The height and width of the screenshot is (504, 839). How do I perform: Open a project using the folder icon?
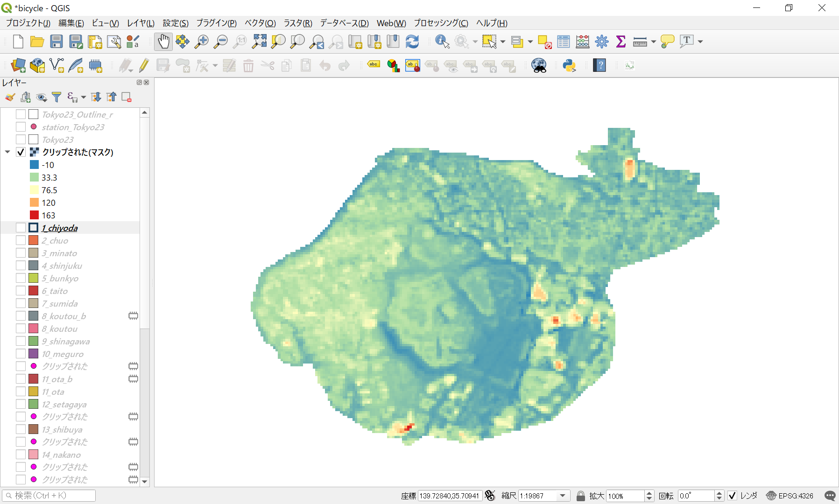tap(37, 42)
